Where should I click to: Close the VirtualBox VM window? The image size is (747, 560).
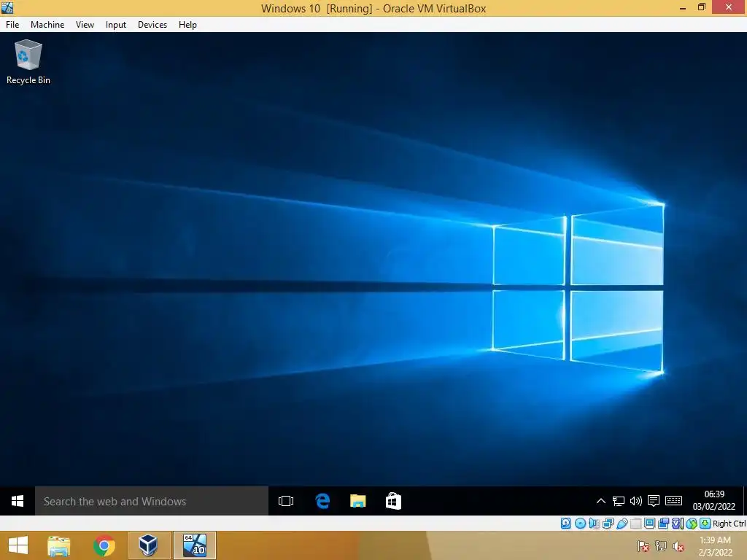729,7
